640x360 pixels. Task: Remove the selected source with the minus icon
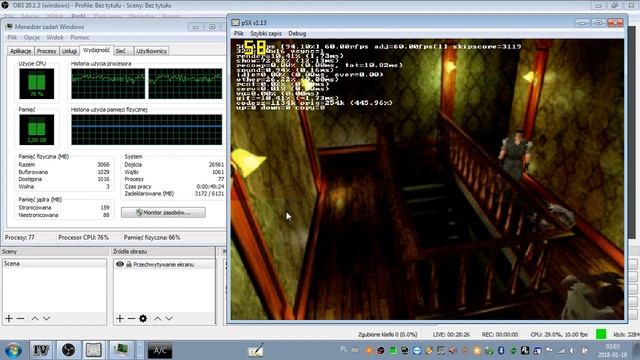pyautogui.click(x=131, y=318)
